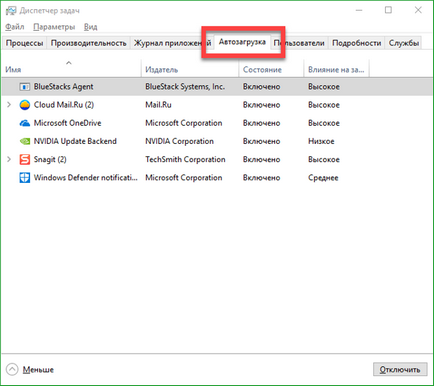The width and height of the screenshot is (434, 386).
Task: Click publisher NVIDIA Corporation
Action: [179, 141]
